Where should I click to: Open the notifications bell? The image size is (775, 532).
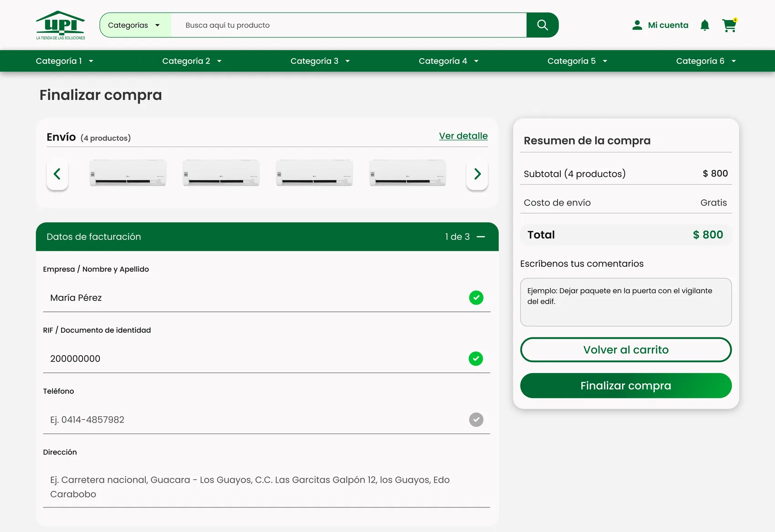pyautogui.click(x=705, y=25)
